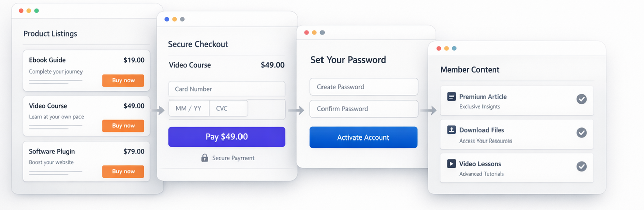This screenshot has height=210, width=644.
Task: Close the Product Listings window with red dot
Action: [21, 11]
